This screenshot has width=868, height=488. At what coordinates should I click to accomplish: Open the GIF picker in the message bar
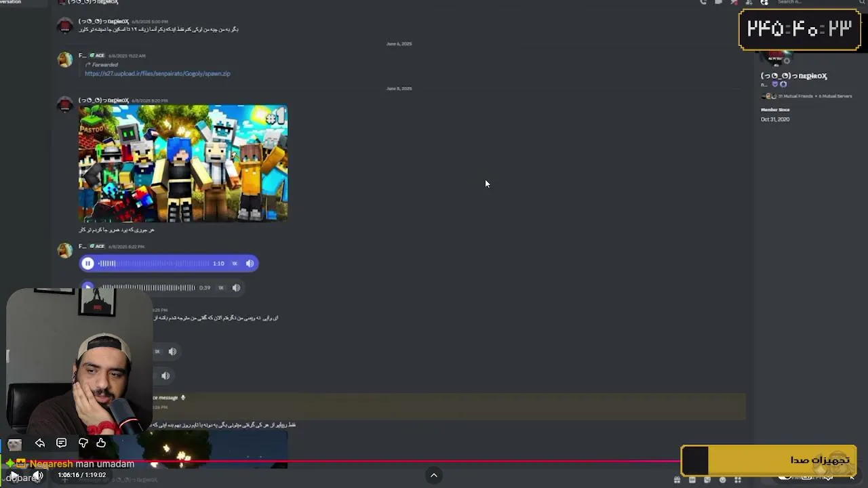[x=692, y=480]
